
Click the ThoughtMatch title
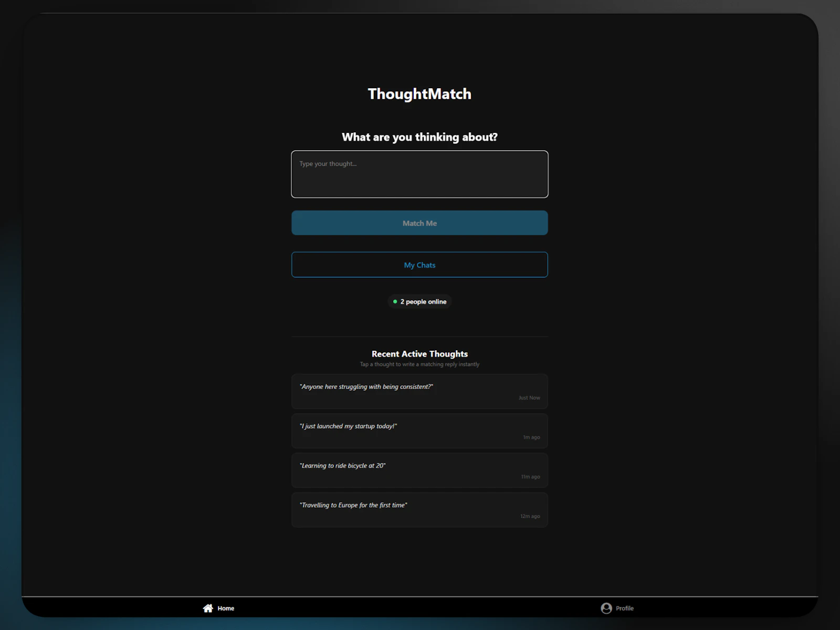[419, 94]
